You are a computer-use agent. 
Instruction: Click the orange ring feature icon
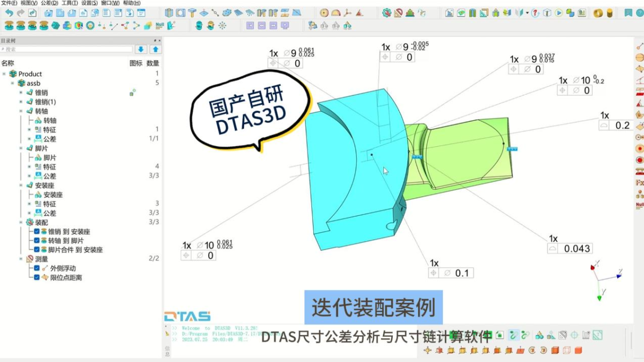point(90,25)
